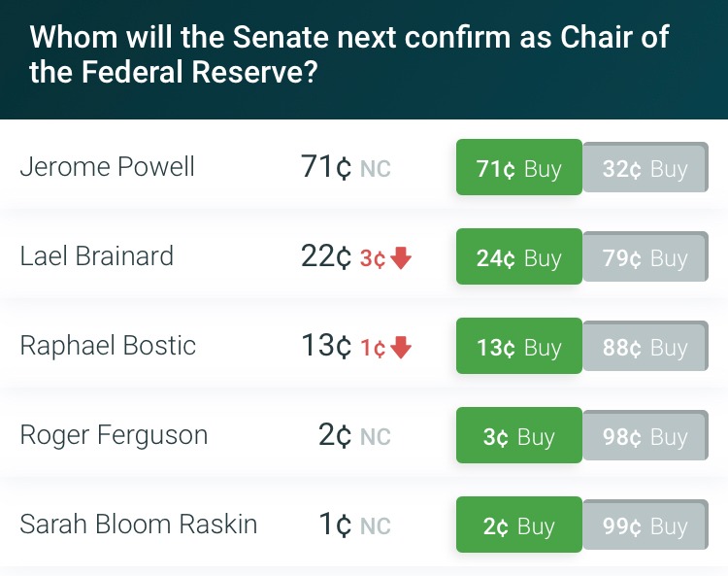The image size is (728, 576).
Task: Buy Yes for Lael Brainard at 24¢
Action: [x=518, y=257]
